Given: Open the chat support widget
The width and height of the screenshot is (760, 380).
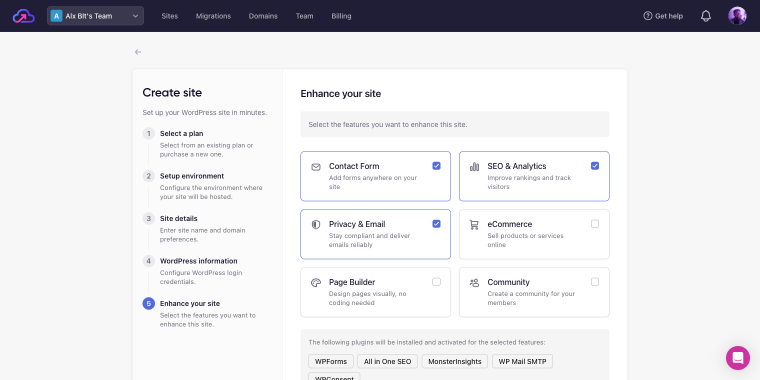Looking at the screenshot, I should coord(738,358).
